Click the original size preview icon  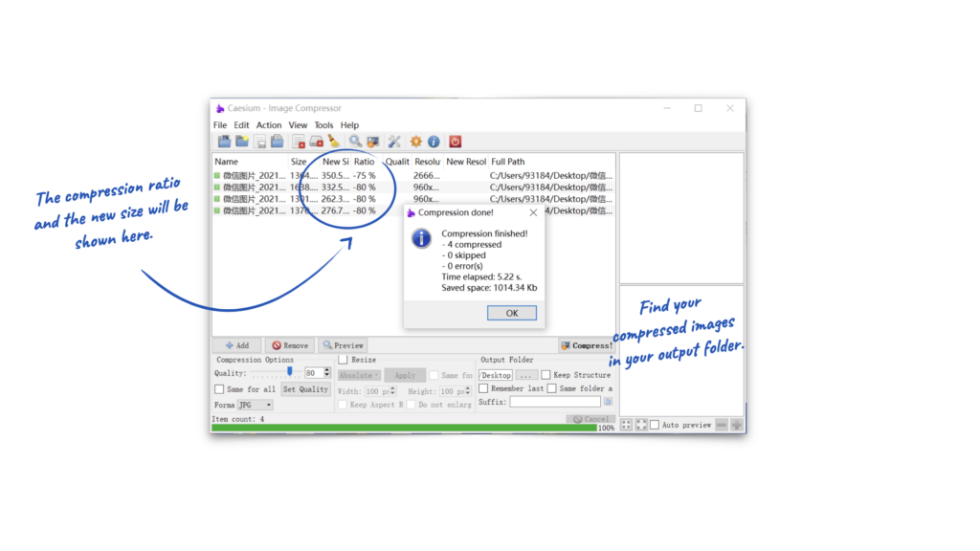coord(641,425)
